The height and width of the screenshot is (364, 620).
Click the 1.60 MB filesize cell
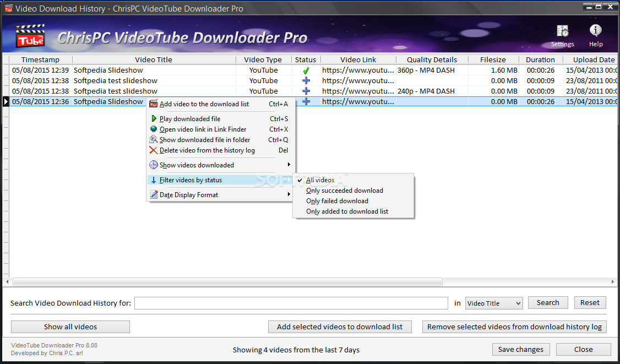[493, 70]
